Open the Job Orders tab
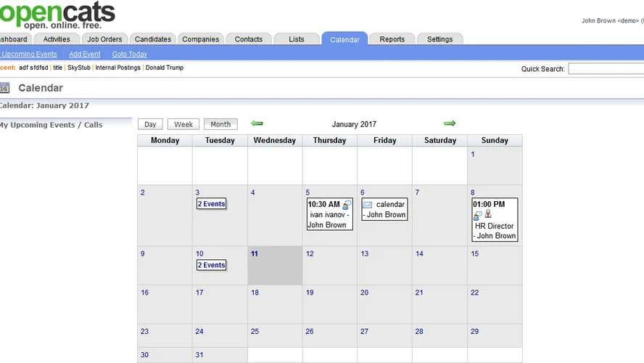The height and width of the screenshot is (363, 644). click(104, 39)
